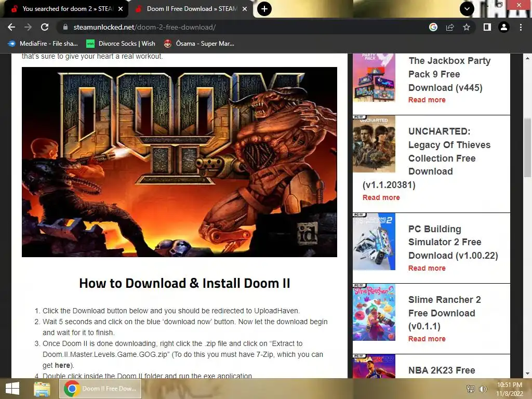Read more about Jackbox Party Pack 9

point(427,100)
